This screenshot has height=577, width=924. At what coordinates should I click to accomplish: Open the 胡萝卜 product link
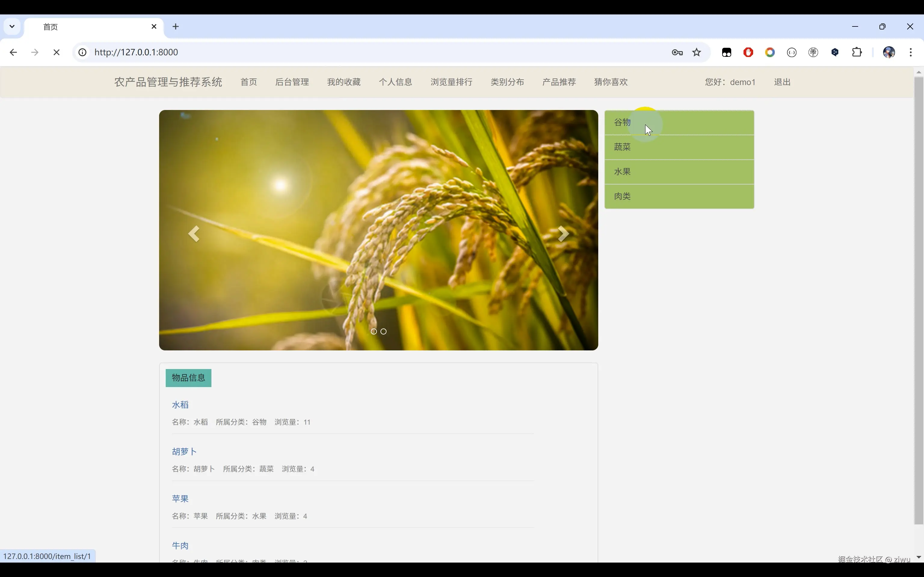(184, 451)
